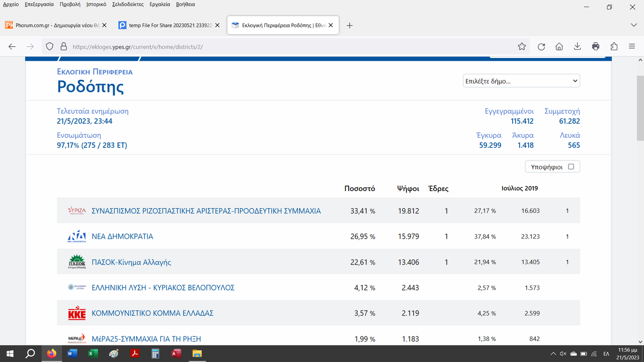Screen dimensions: 644x362
Task: Open the Σελιδοδείκτες menu
Action: (x=128, y=5)
